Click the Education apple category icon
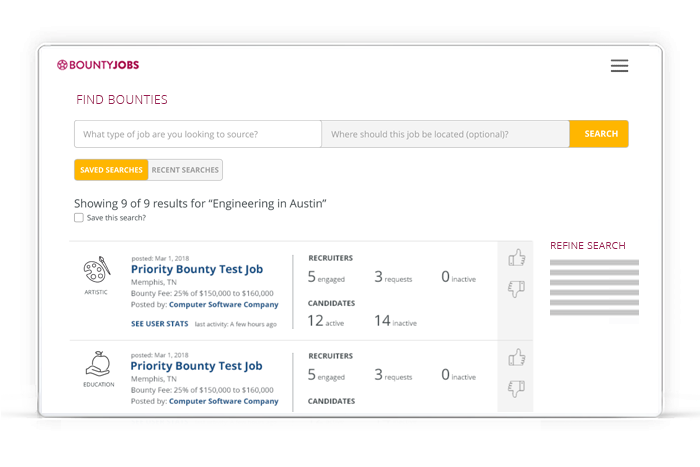The image size is (700, 467). coord(98,364)
